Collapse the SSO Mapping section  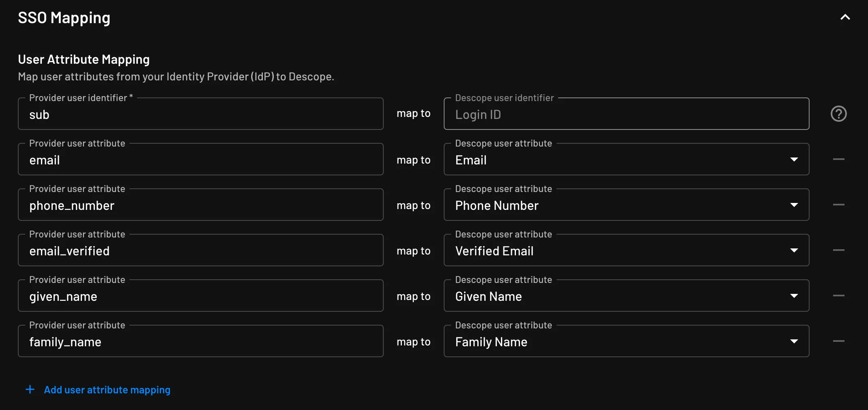tap(845, 17)
